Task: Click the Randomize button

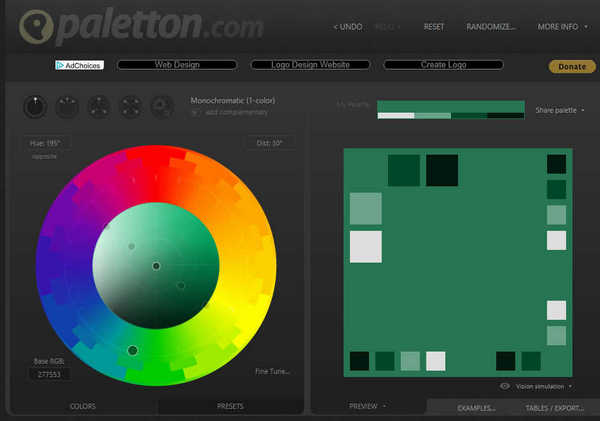Action: click(490, 27)
